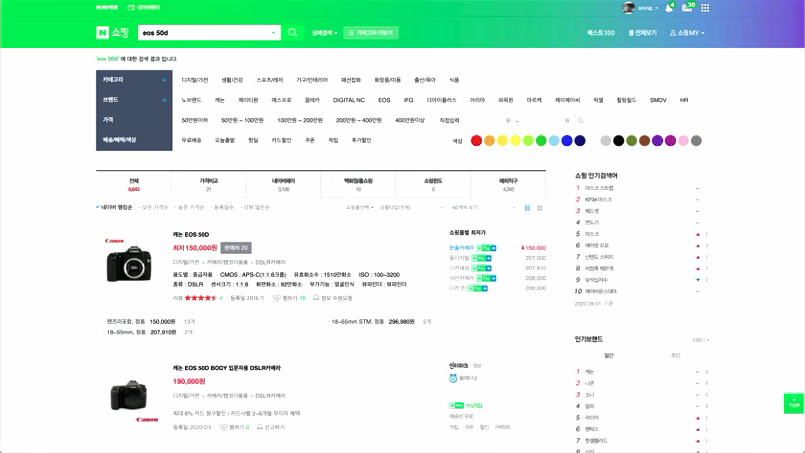
Task: Select the EOS brand filter
Action: point(384,100)
